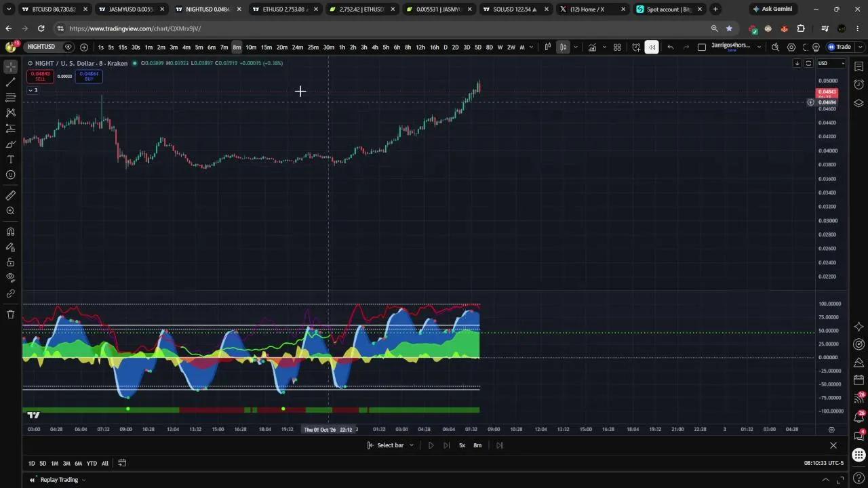The height and width of the screenshot is (488, 868).
Task: Add an alert from the toolbar
Action: 636,47
